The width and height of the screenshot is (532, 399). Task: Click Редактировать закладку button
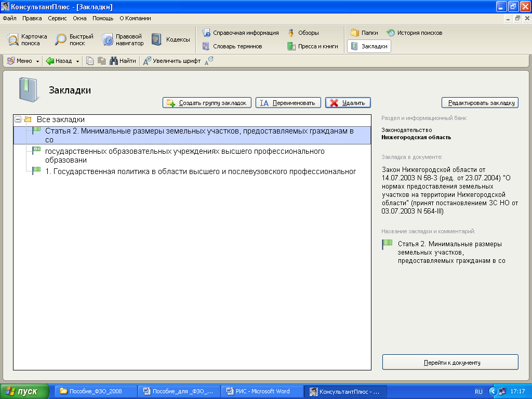[x=480, y=103]
